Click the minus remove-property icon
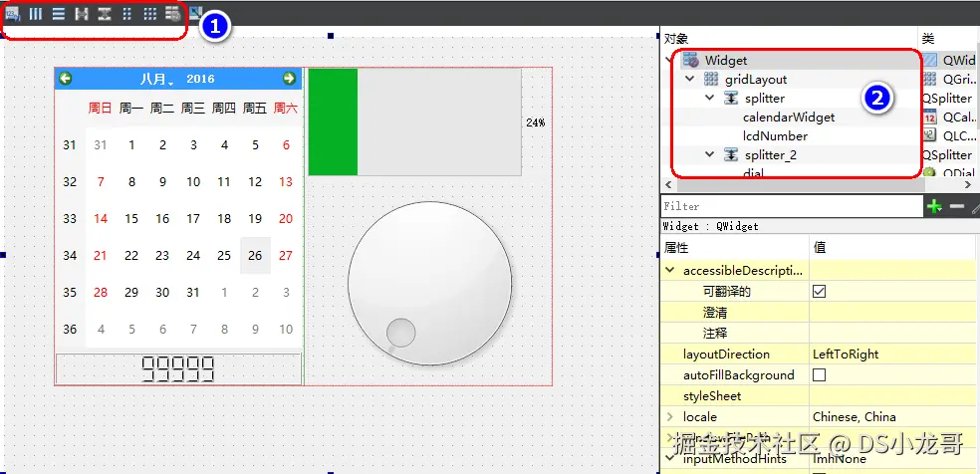Viewport: 980px width, 474px height. pos(957,206)
